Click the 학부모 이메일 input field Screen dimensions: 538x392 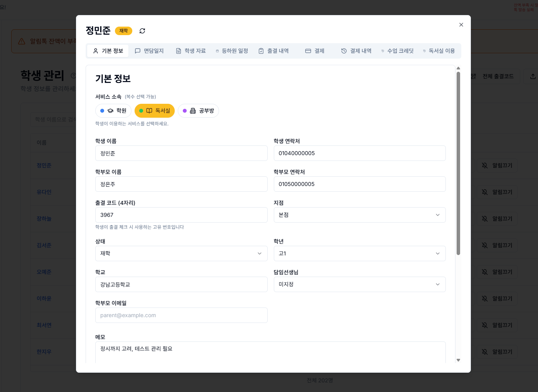click(181, 315)
